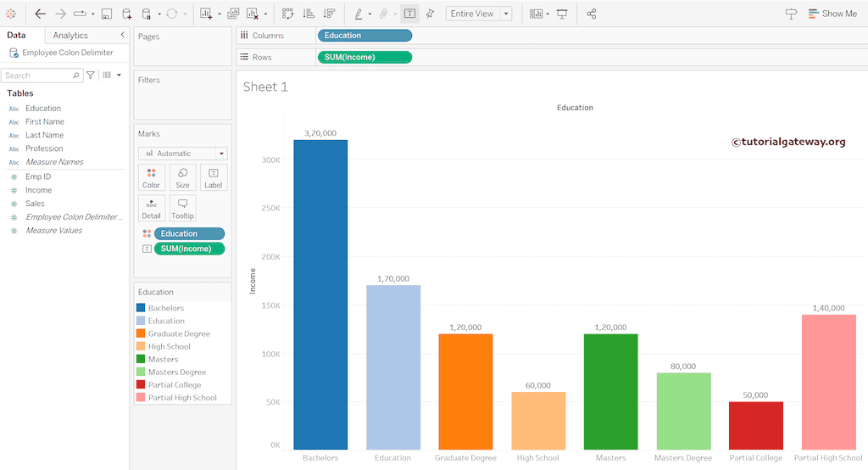Select the Measure Names field
The width and height of the screenshot is (868, 470).
click(x=54, y=162)
